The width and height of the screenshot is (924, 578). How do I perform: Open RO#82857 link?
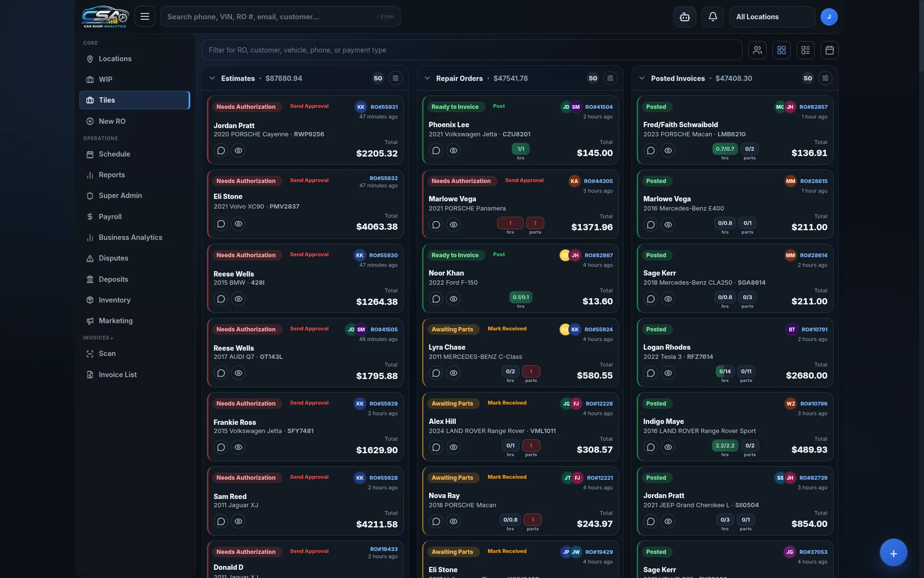[x=813, y=107]
